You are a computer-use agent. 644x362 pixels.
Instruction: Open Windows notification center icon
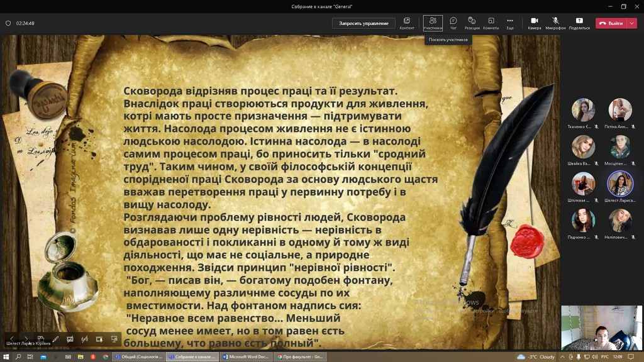[631, 357]
